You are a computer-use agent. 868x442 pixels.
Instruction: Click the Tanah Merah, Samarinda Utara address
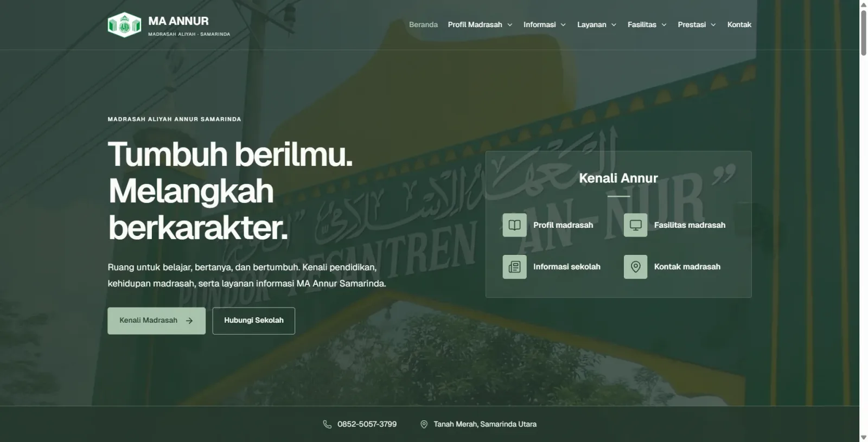pos(485,424)
